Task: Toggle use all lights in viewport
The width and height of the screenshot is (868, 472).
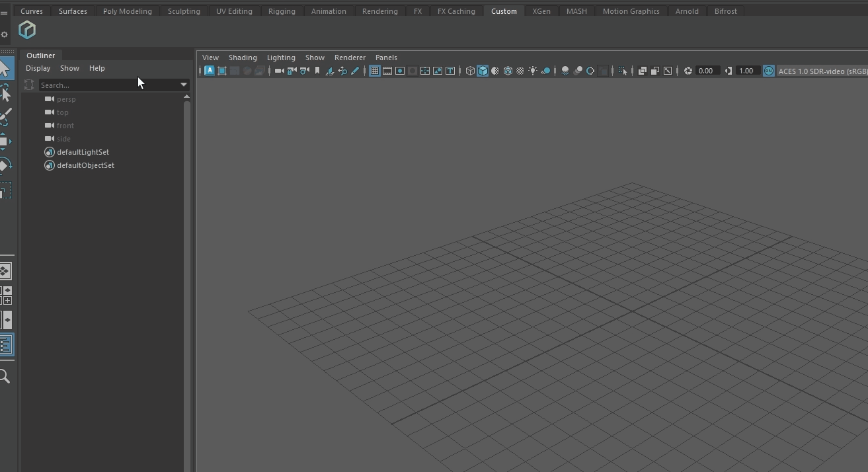Action: [532, 71]
